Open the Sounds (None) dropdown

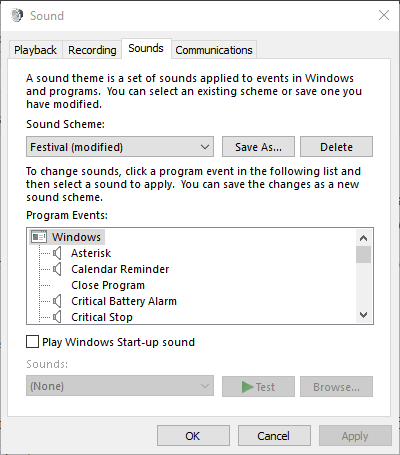pyautogui.click(x=120, y=386)
